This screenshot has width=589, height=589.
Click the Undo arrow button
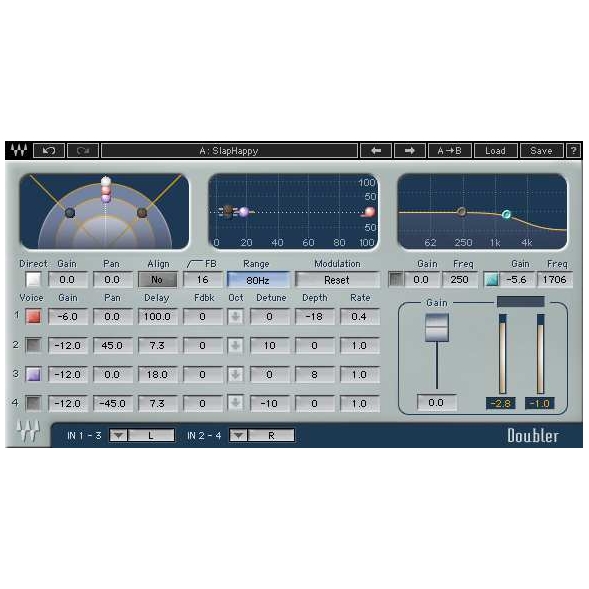click(x=49, y=151)
